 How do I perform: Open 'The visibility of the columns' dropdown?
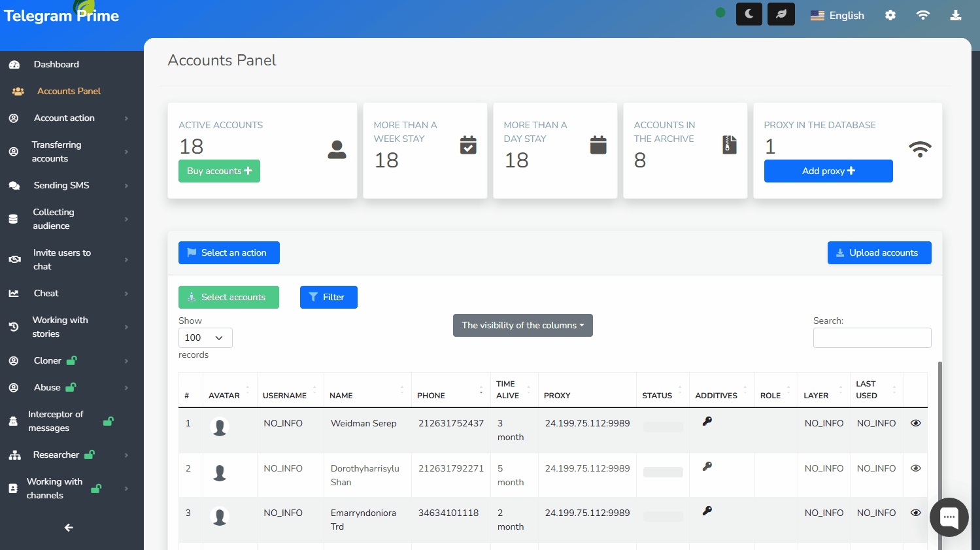(x=522, y=325)
